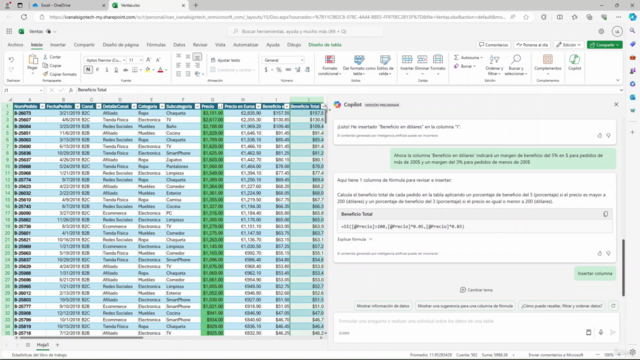This screenshot has width=640, height=360.
Task: Click Mostrar información de datos suggestion
Action: coord(382,306)
